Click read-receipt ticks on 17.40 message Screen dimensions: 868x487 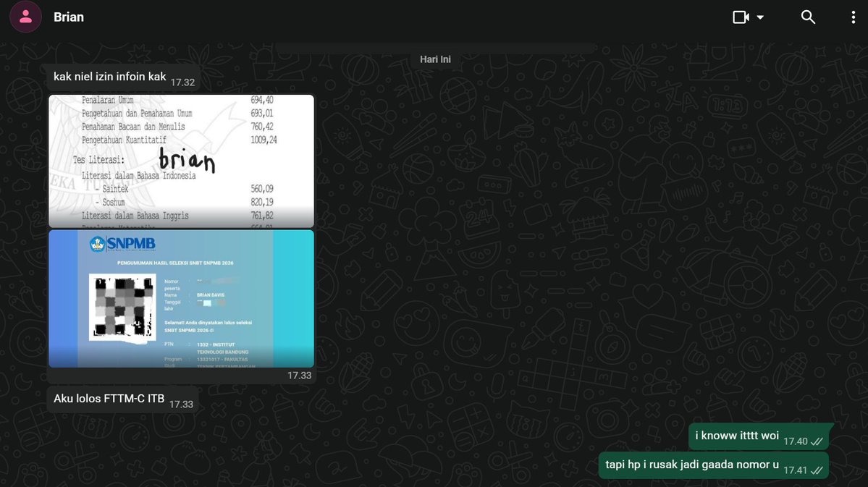coord(817,441)
